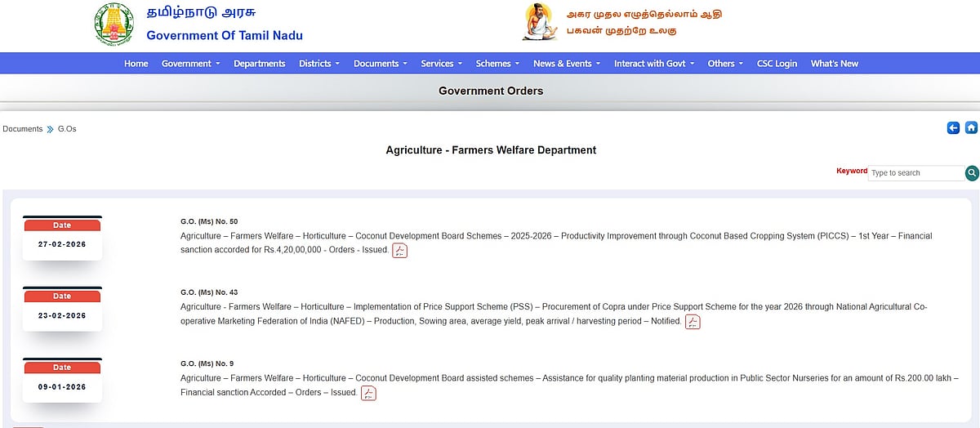Click Agriculture - Farmers Welfare Department heading
This screenshot has width=980, height=428.
491,150
